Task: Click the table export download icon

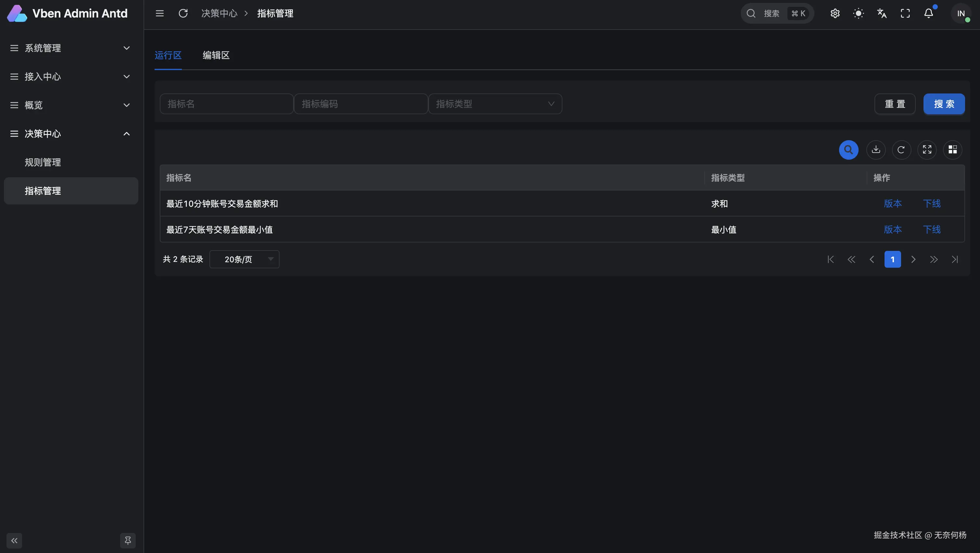Action: (x=876, y=150)
